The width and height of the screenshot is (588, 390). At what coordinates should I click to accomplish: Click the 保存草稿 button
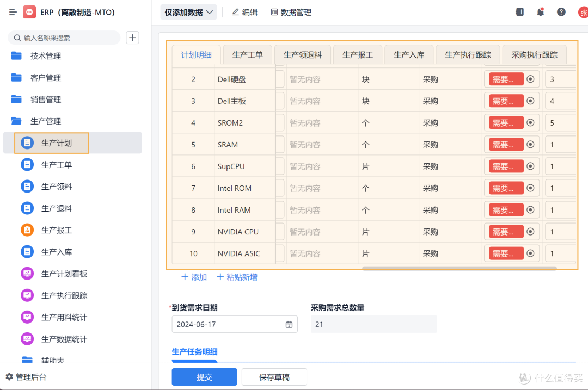[274, 377]
